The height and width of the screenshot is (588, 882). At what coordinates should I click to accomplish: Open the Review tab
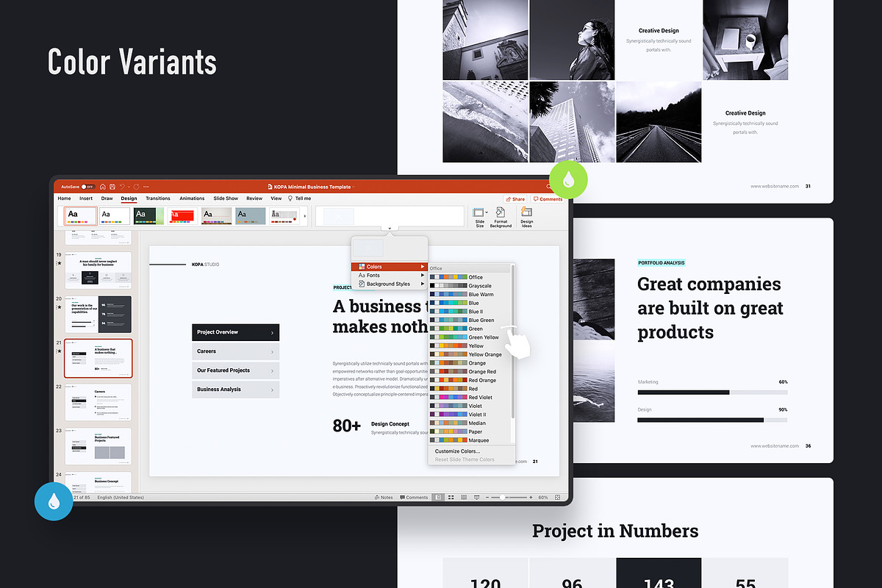pyautogui.click(x=254, y=198)
